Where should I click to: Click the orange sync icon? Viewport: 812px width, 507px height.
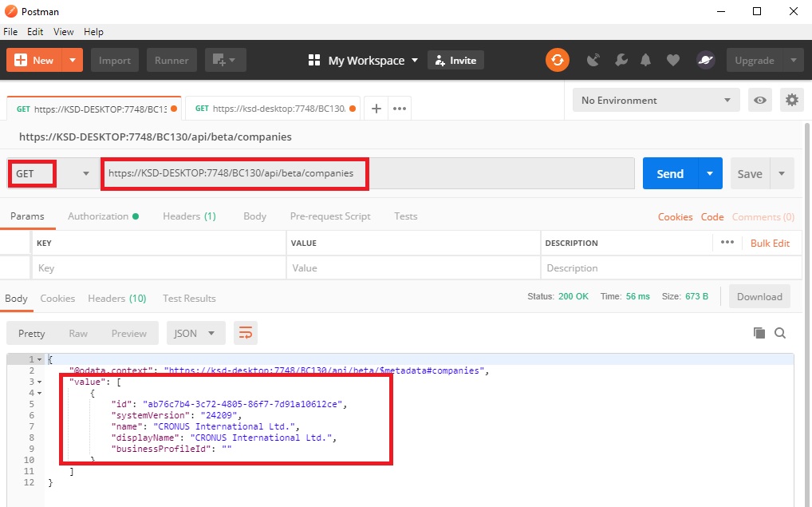coord(557,60)
